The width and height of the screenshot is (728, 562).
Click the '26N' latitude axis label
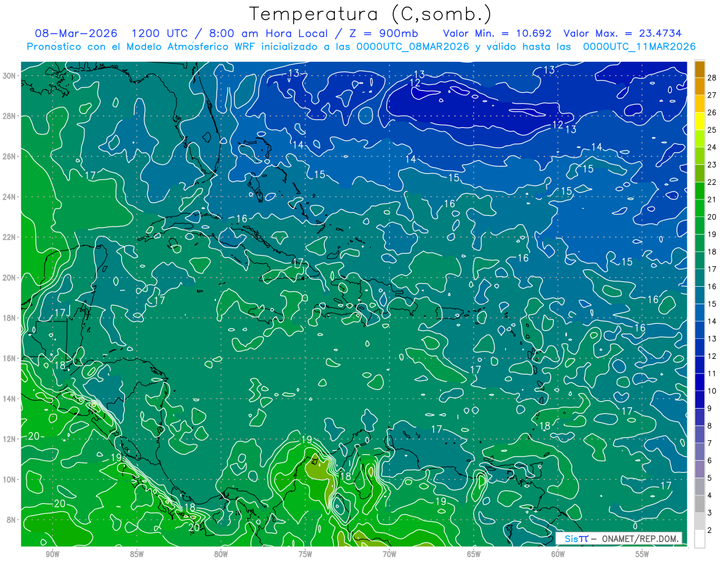coord(10,156)
